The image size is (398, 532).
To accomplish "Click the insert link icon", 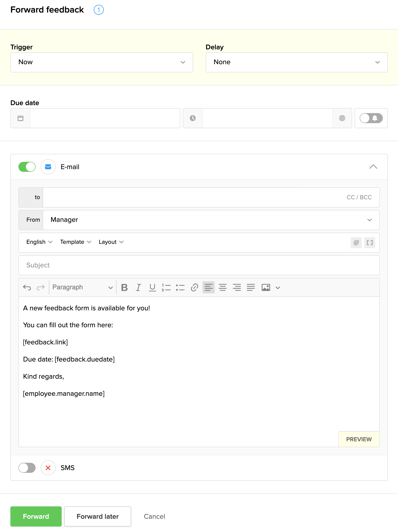I will [194, 287].
